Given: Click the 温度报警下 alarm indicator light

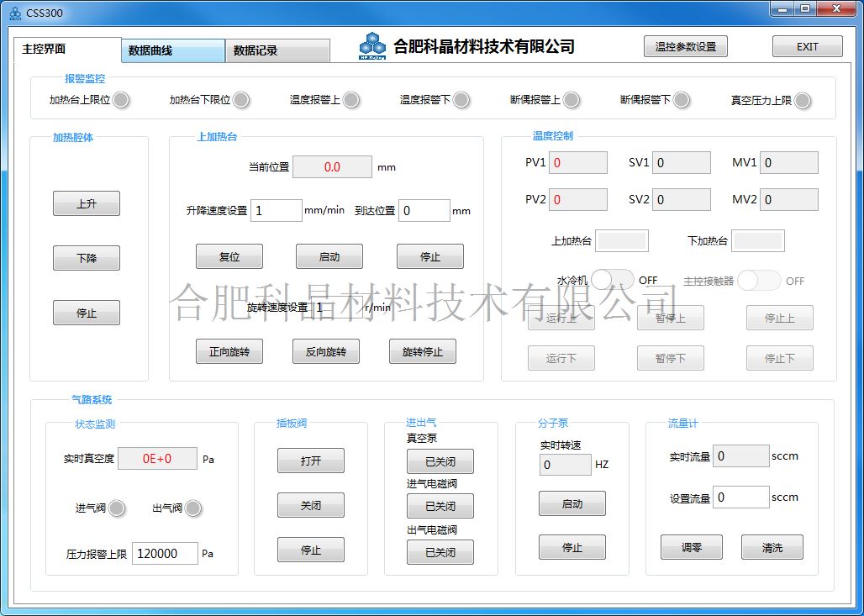Looking at the screenshot, I should [461, 100].
